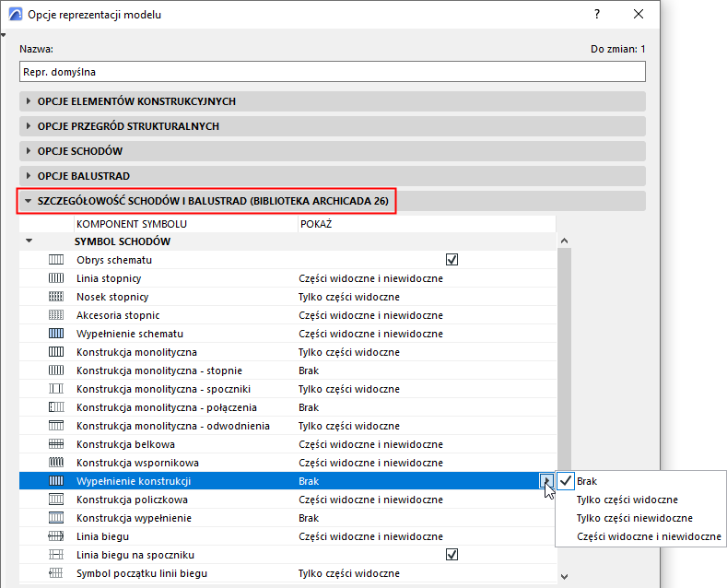Open dropdown arrow for Wypełnienie konstrukcji

click(546, 481)
